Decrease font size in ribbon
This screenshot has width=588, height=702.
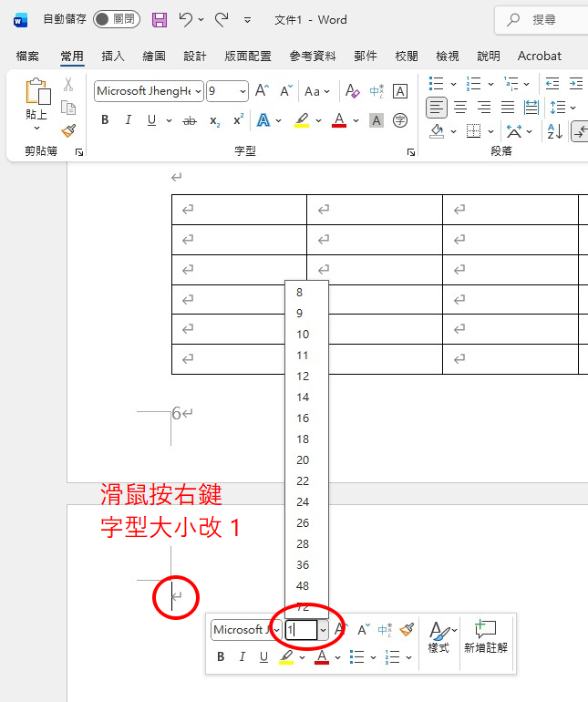click(x=286, y=91)
